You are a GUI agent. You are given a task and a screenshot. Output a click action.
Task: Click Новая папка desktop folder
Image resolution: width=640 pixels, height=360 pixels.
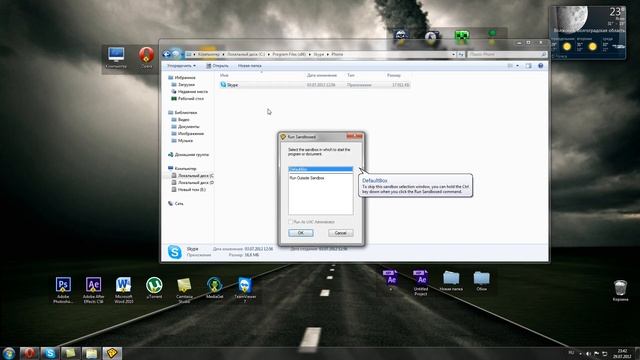(x=451, y=281)
